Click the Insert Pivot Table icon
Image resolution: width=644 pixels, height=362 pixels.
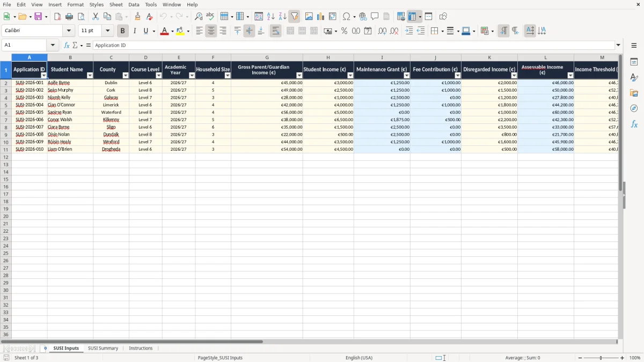click(333, 17)
